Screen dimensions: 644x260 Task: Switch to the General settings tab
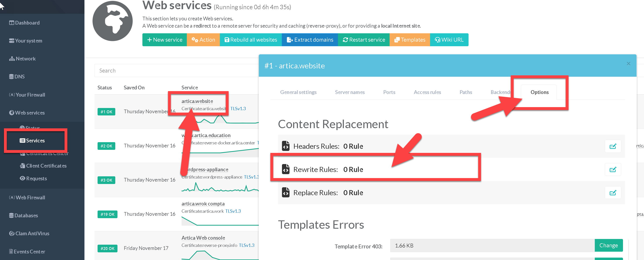click(298, 92)
